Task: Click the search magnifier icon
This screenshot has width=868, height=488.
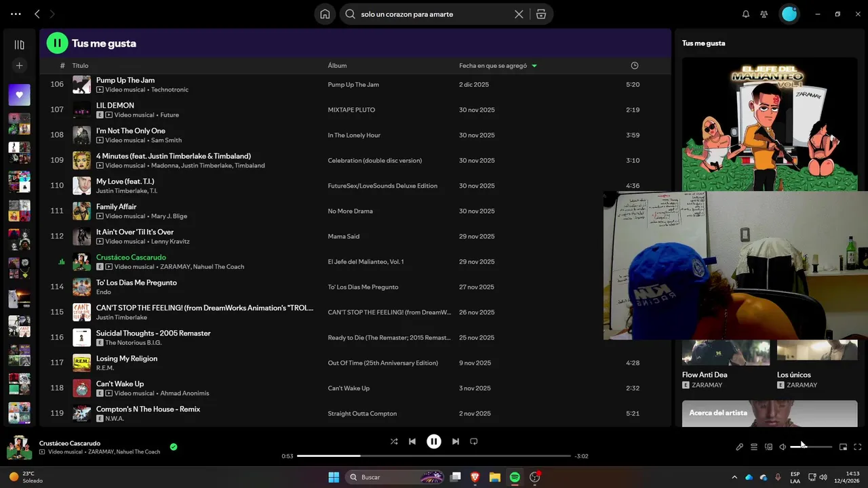Action: tap(351, 14)
